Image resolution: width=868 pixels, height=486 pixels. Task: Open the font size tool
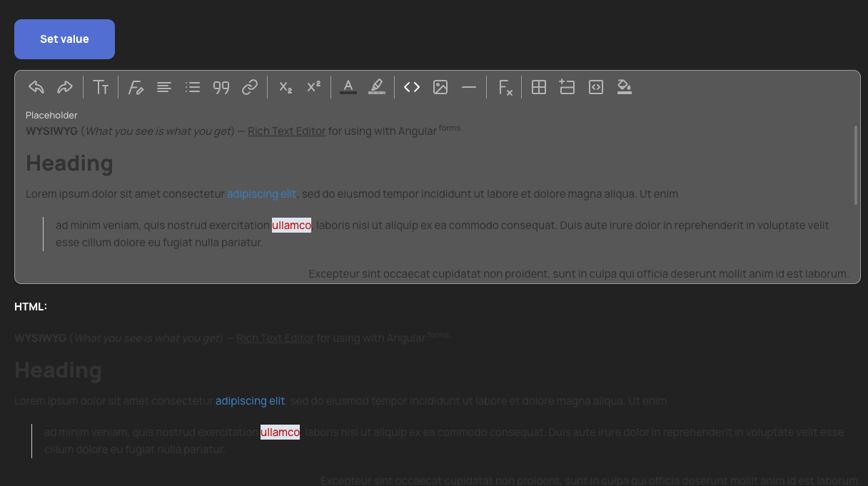101,87
